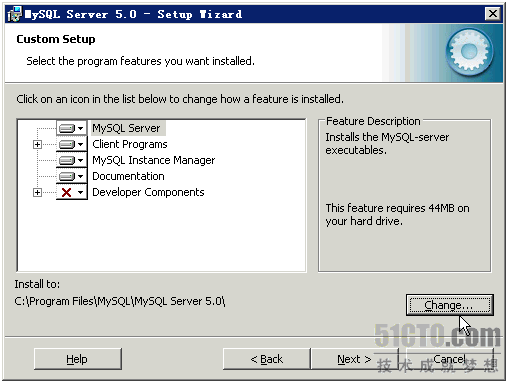Expand the Developer Components tree node
This screenshot has width=508, height=382.
pos(37,193)
